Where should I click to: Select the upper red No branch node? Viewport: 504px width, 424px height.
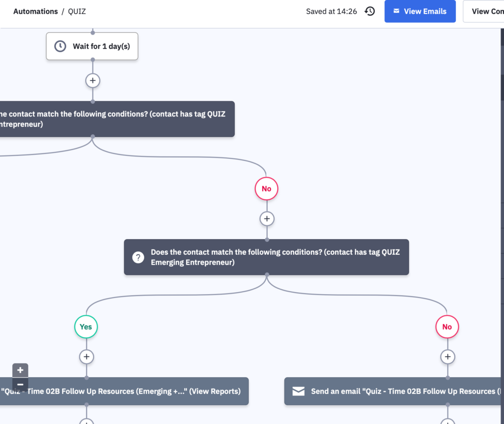coord(266,188)
